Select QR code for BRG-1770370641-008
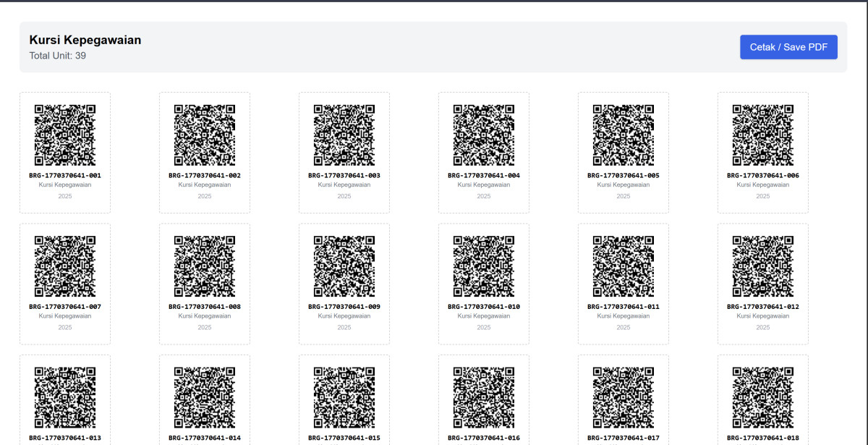 (x=205, y=266)
